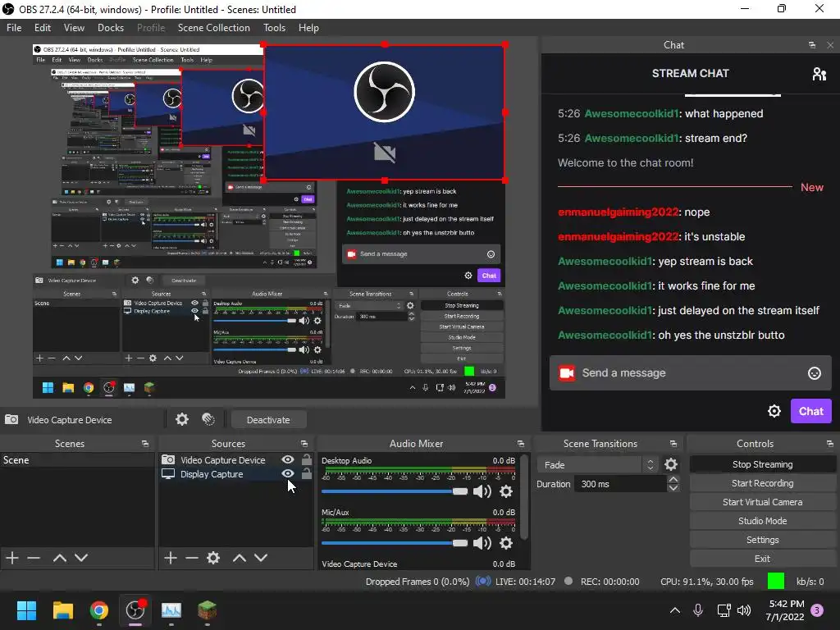Image resolution: width=840 pixels, height=630 pixels.
Task: Open the Docks menu
Action: (111, 28)
